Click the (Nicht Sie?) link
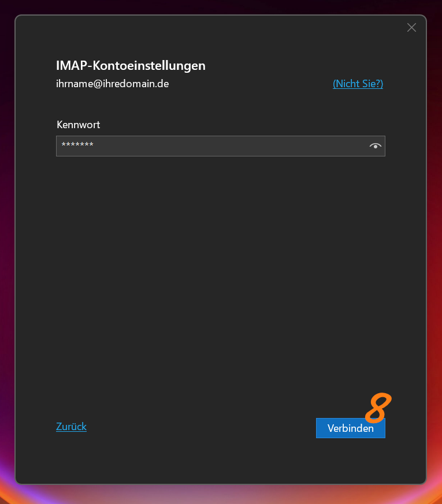Screen dimensions: 442x504 click(x=358, y=84)
